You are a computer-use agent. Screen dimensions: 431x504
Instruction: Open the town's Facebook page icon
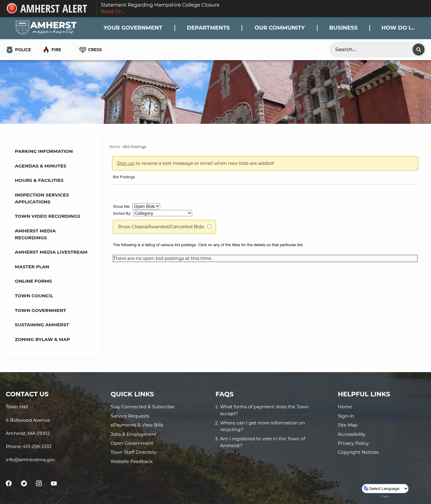pyautogui.click(x=9, y=483)
